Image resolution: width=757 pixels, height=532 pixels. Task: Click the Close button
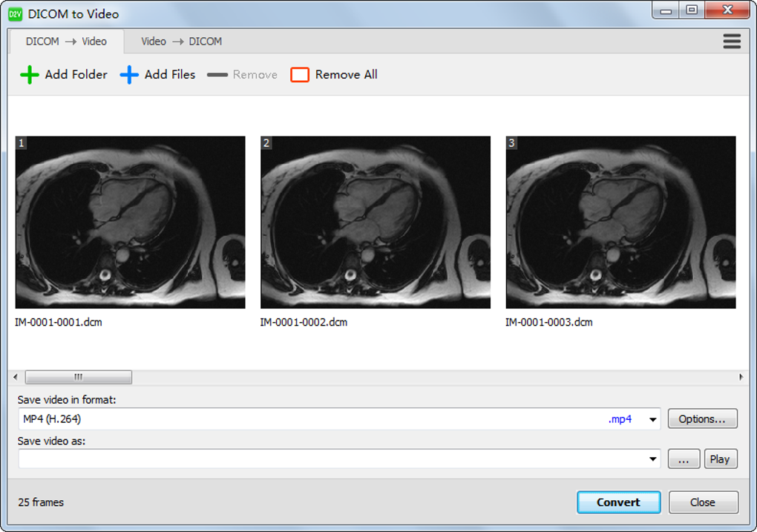tap(703, 502)
